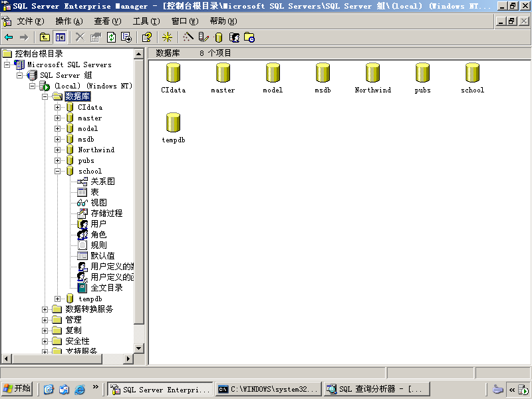Open Properties toolbar icon
This screenshot has height=399, width=532.
click(96, 37)
